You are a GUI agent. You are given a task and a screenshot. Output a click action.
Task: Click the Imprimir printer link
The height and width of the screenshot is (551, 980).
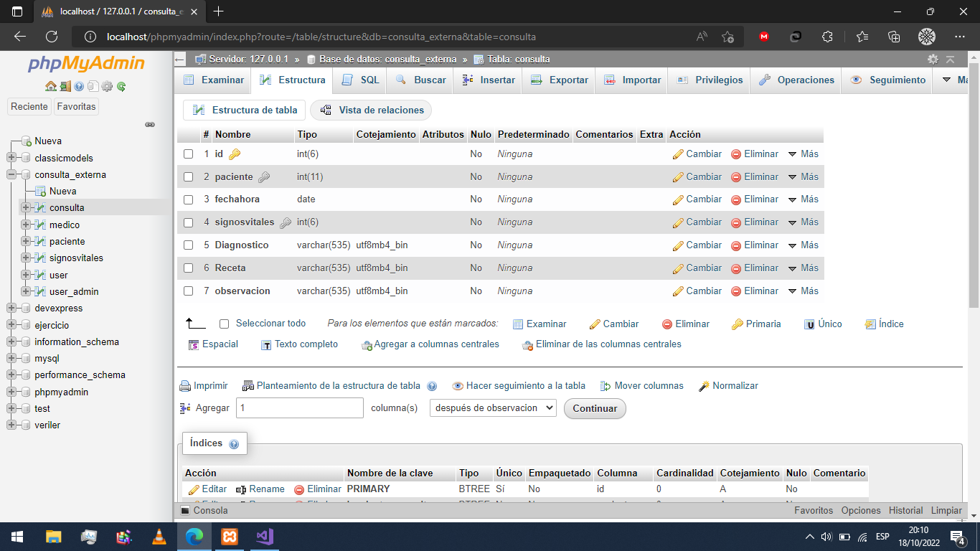click(x=204, y=386)
